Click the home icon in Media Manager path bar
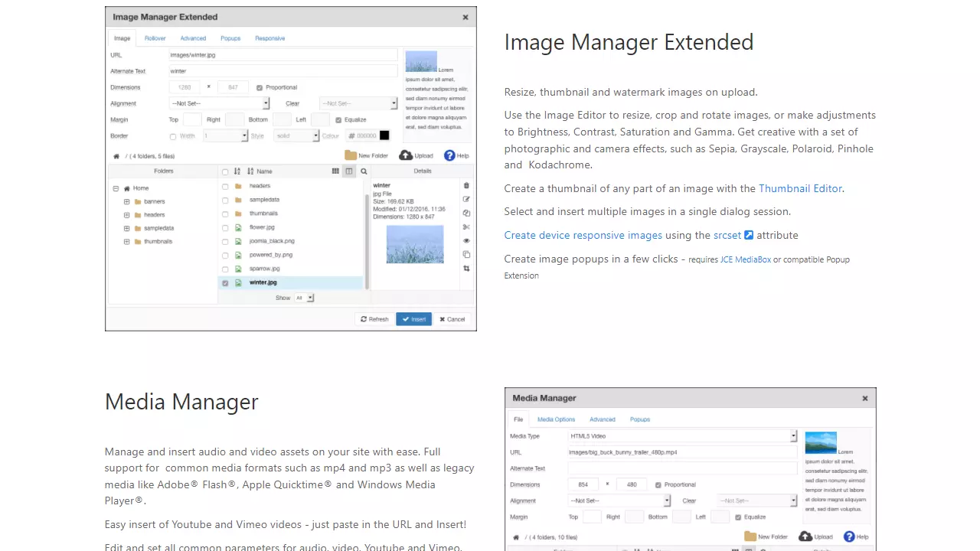This screenshot has height=551, width=980. (517, 537)
